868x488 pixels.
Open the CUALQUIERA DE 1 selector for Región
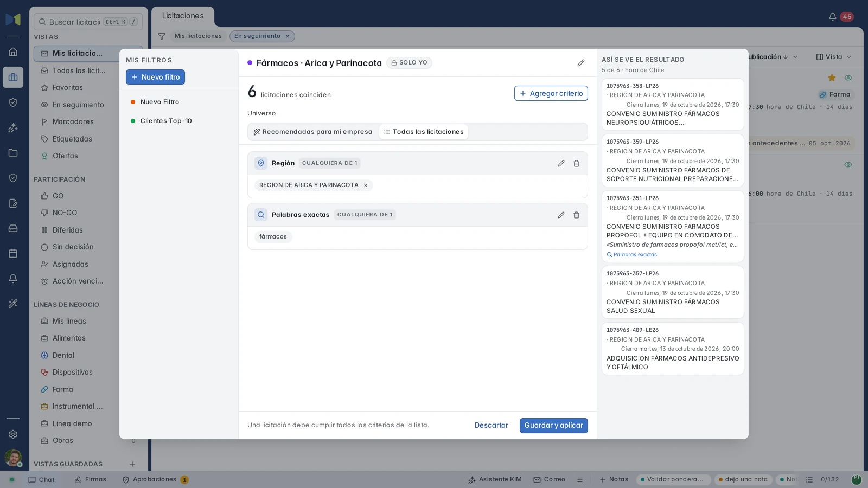tap(329, 163)
